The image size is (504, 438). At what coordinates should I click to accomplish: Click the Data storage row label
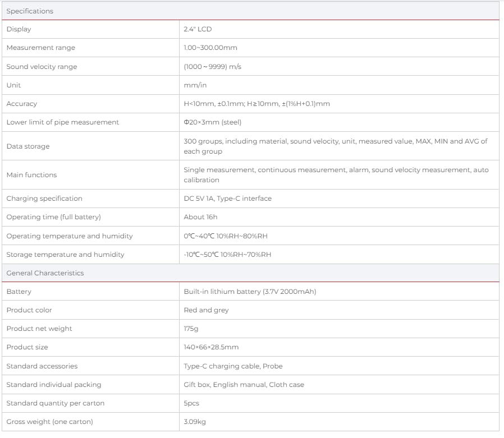coord(28,146)
